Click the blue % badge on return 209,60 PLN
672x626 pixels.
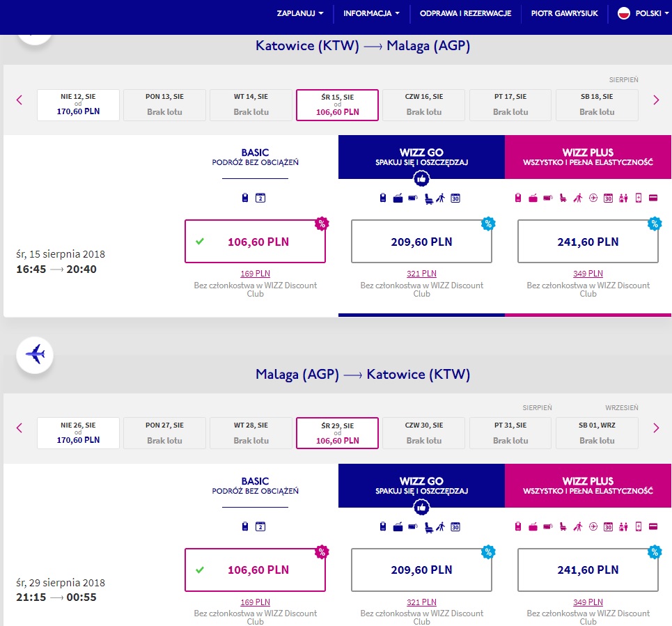pos(488,552)
